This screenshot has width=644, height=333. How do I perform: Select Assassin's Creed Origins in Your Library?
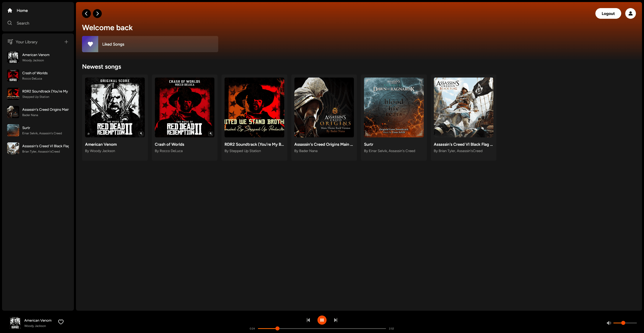click(x=38, y=112)
